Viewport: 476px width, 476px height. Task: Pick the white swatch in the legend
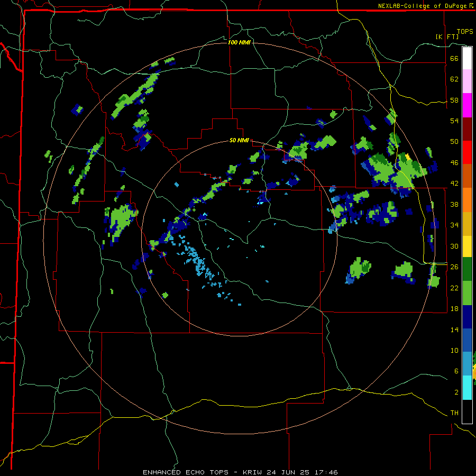(x=467, y=58)
